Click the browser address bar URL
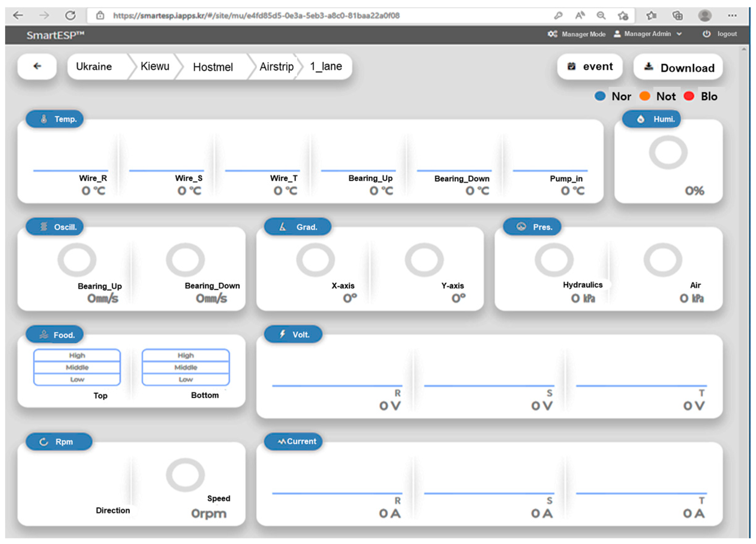This screenshot has width=756, height=544. tap(256, 16)
